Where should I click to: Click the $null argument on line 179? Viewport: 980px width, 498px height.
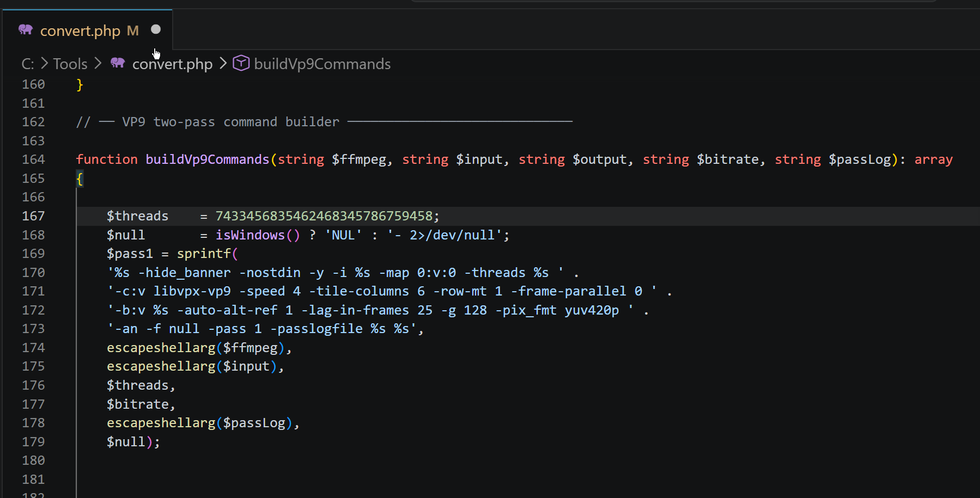pos(126,442)
